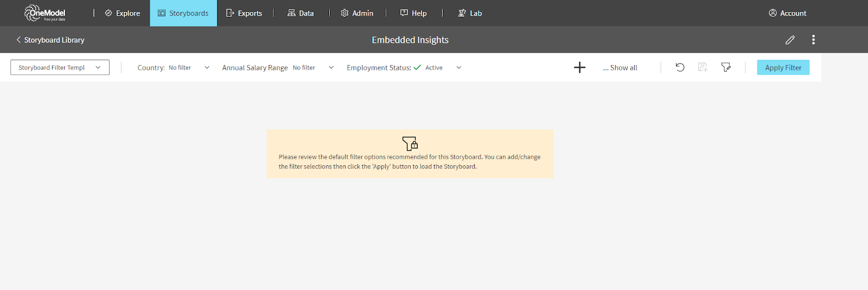The width and height of the screenshot is (868, 290).
Task: Open the Explore menu
Action: [x=123, y=13]
